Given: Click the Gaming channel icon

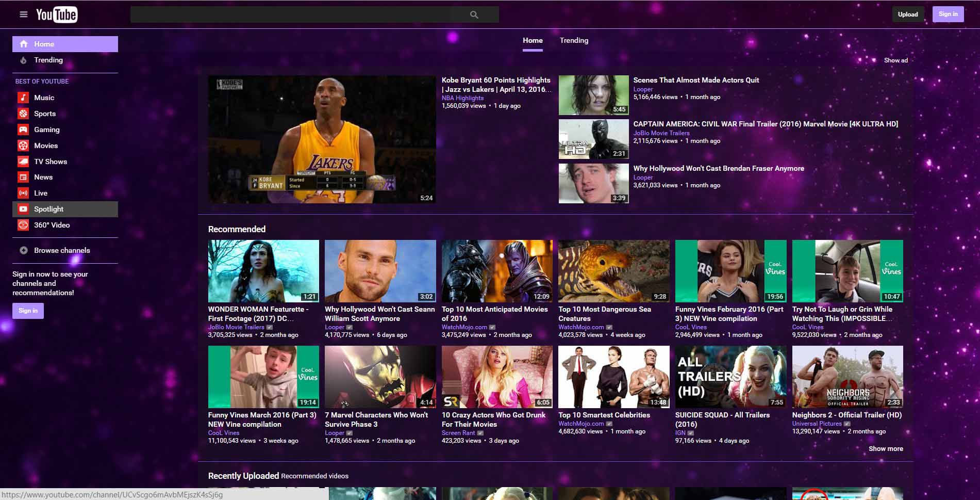Looking at the screenshot, I should coord(23,130).
